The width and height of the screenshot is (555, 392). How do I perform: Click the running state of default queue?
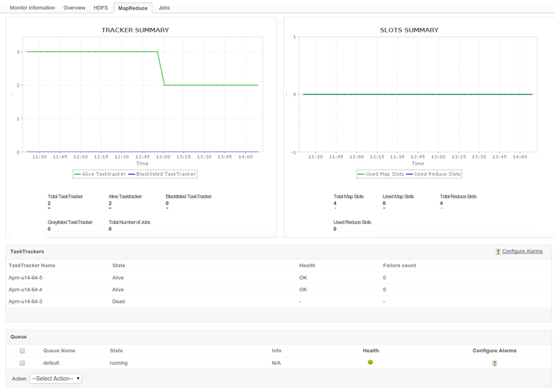(118, 363)
